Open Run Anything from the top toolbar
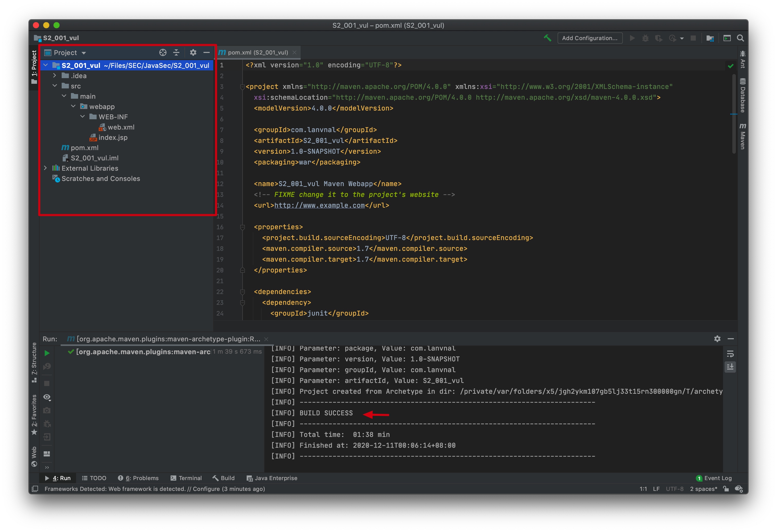This screenshot has height=532, width=777. (727, 38)
